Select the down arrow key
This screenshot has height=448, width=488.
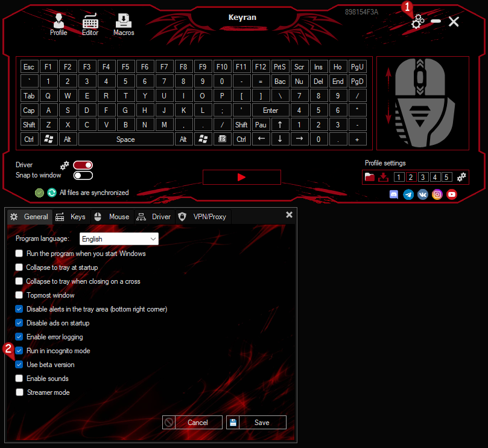tap(280, 139)
